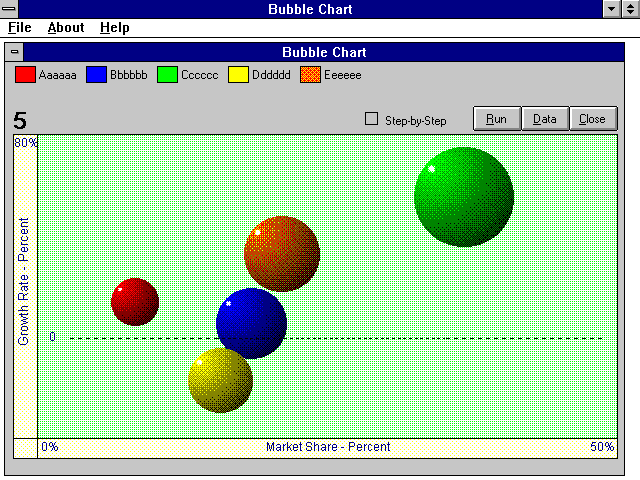Screen dimensions: 640x480
Task: Open the inner Bubble Chart control menu
Action: coord(15,52)
